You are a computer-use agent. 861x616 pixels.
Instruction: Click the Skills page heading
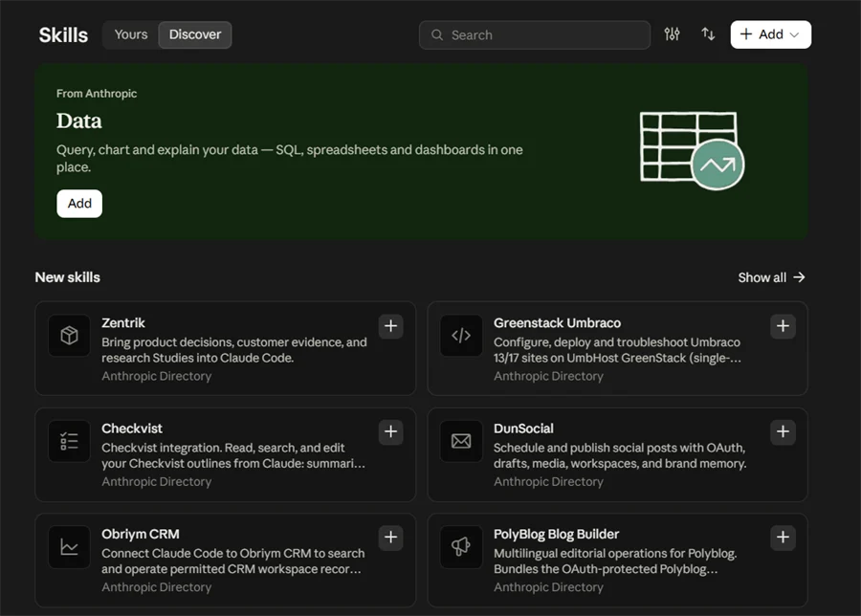click(63, 35)
